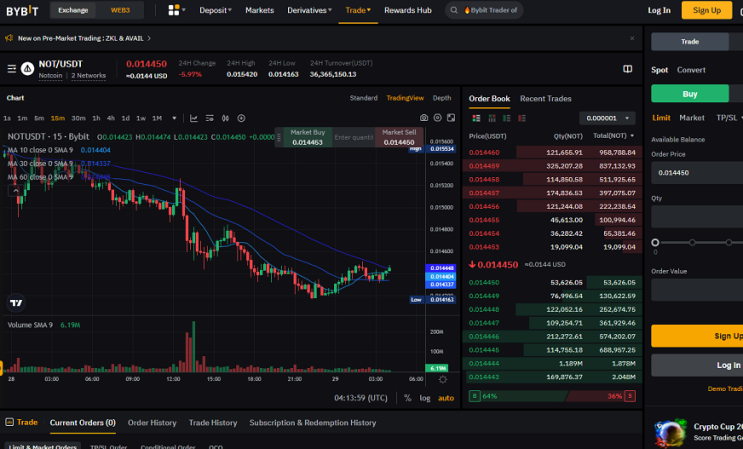Switch to Recent Trades tab
The image size is (743, 449).
point(545,99)
